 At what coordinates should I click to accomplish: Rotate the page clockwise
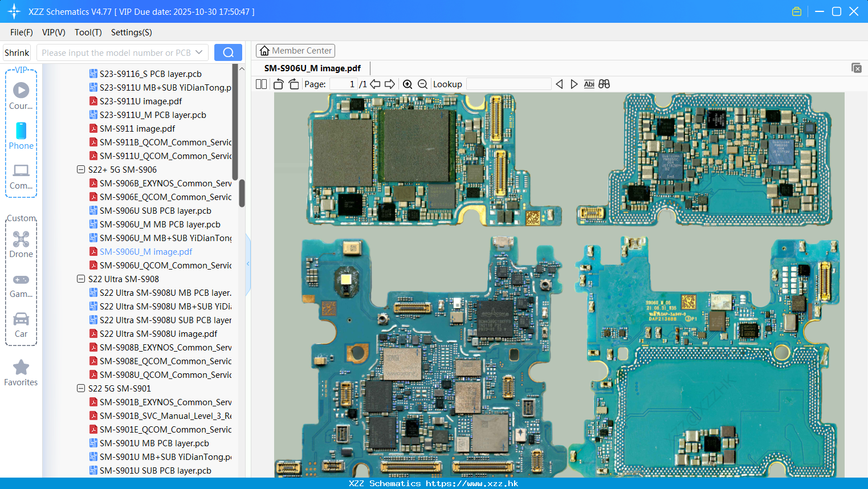pyautogui.click(x=294, y=84)
